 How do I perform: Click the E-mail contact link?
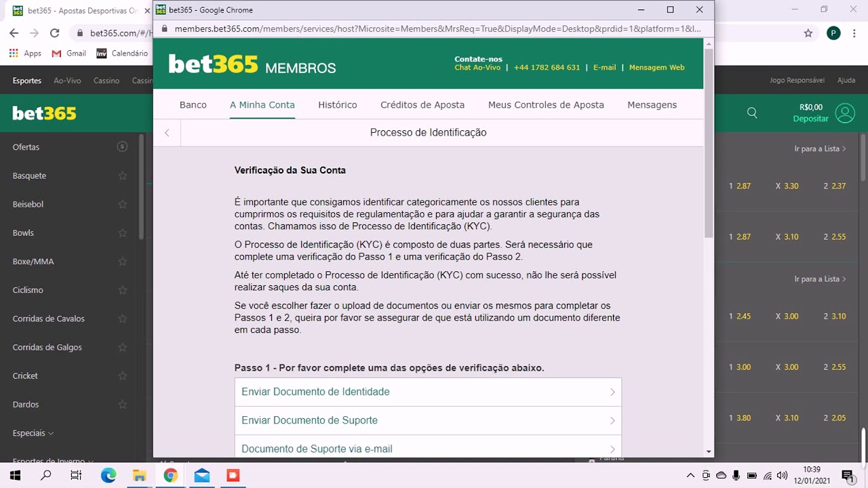tap(605, 68)
